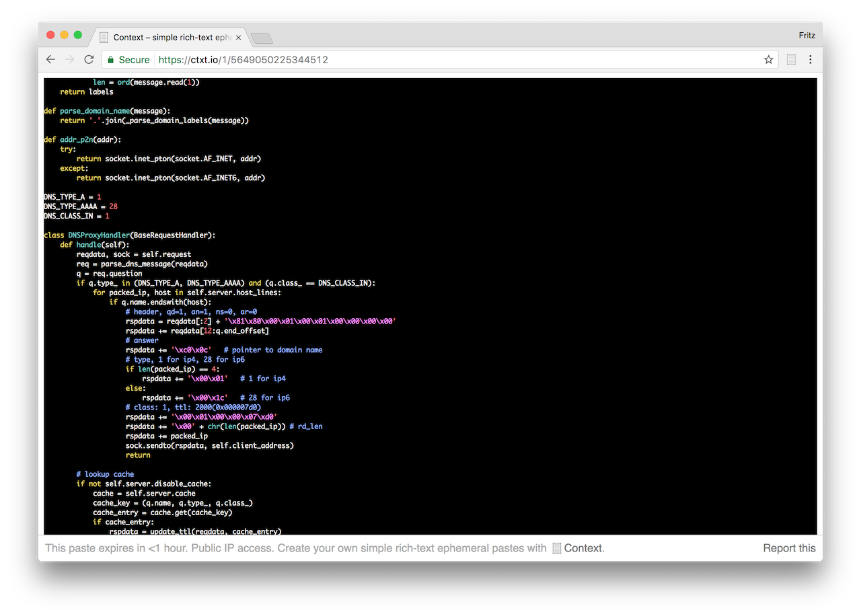The image size is (861, 616).
Task: Bookmark this page with the star
Action: click(x=768, y=60)
